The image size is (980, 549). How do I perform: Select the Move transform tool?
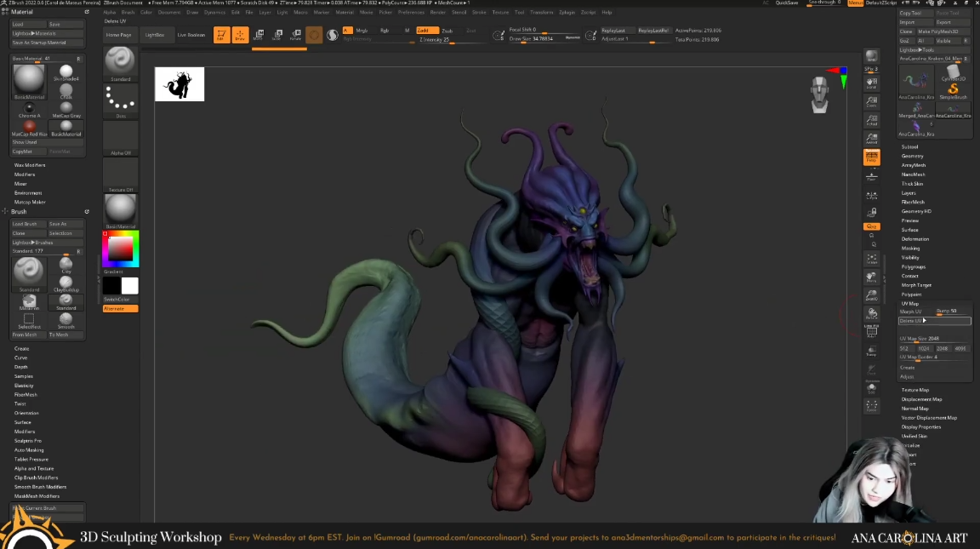click(259, 35)
